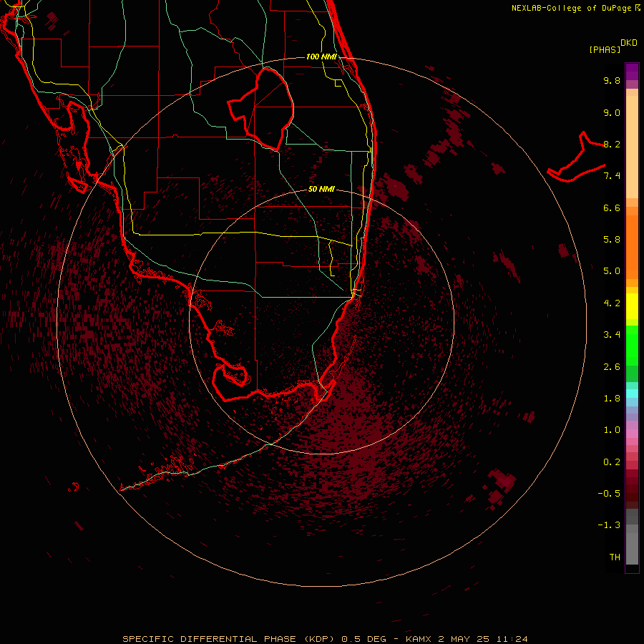Viewport: 644px width, 644px height.
Task: Click the 9.8 value on the color scale
Action: [x=612, y=80]
